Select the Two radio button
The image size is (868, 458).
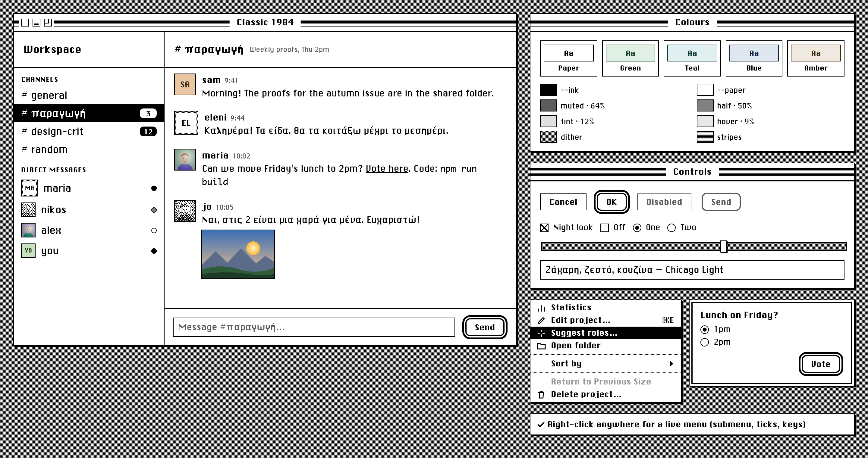point(671,228)
